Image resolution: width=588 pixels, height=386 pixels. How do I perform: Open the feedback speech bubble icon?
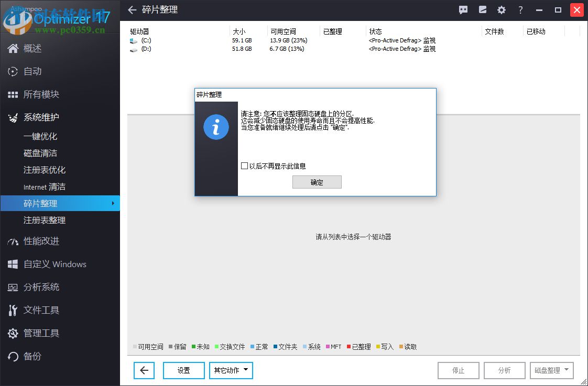(x=463, y=10)
